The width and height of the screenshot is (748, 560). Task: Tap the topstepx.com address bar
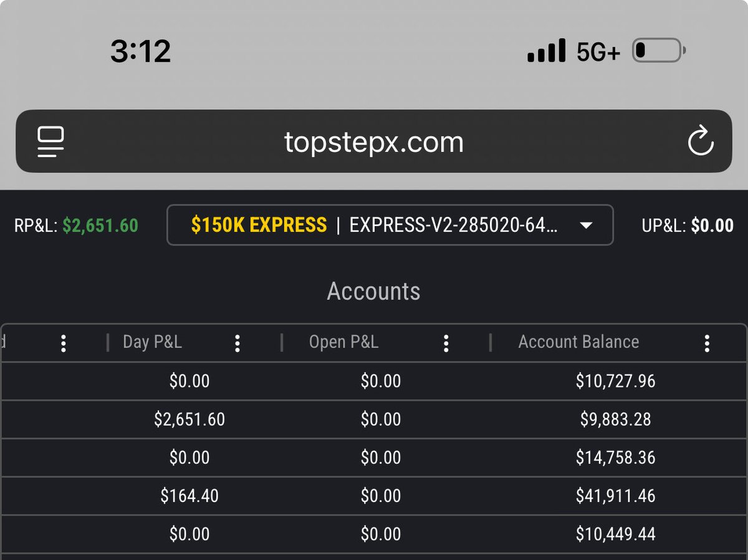tap(373, 141)
